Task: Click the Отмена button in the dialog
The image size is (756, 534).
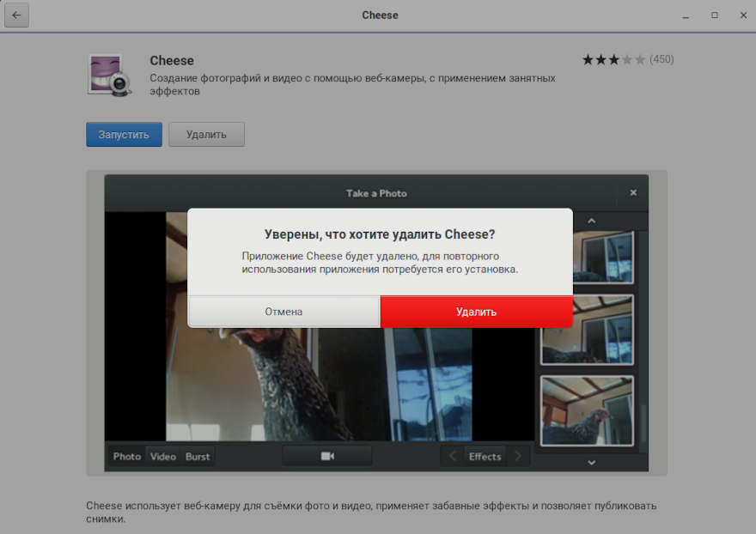Action: click(x=283, y=312)
